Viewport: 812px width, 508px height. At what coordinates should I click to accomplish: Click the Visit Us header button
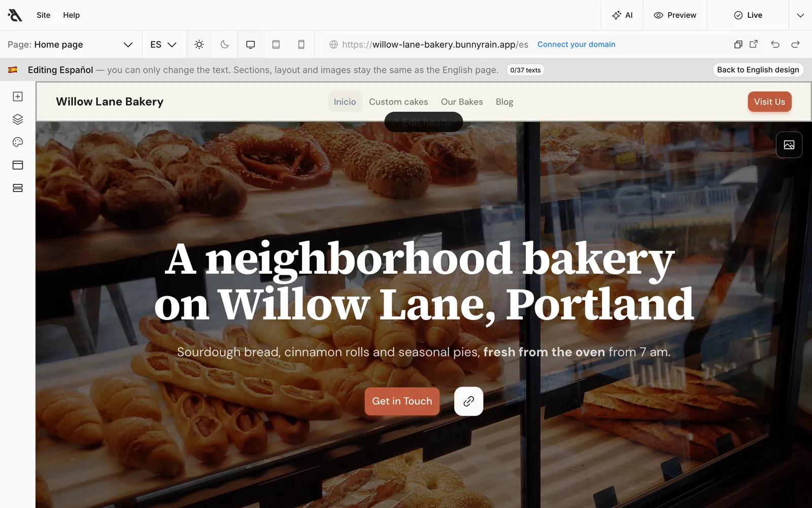pyautogui.click(x=770, y=102)
